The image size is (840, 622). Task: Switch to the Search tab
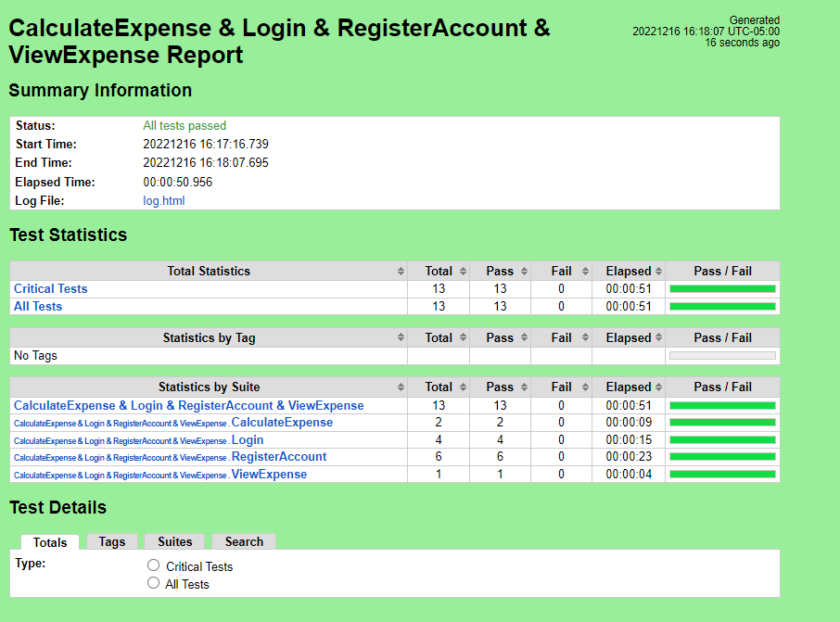[244, 541]
